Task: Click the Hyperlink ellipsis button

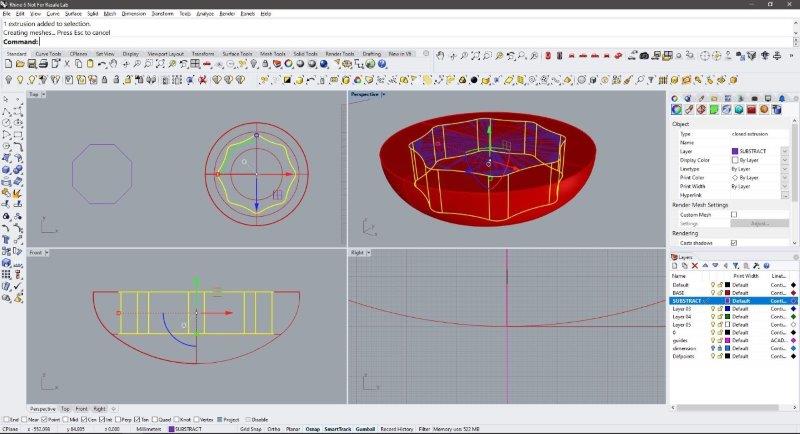Action: [785, 195]
